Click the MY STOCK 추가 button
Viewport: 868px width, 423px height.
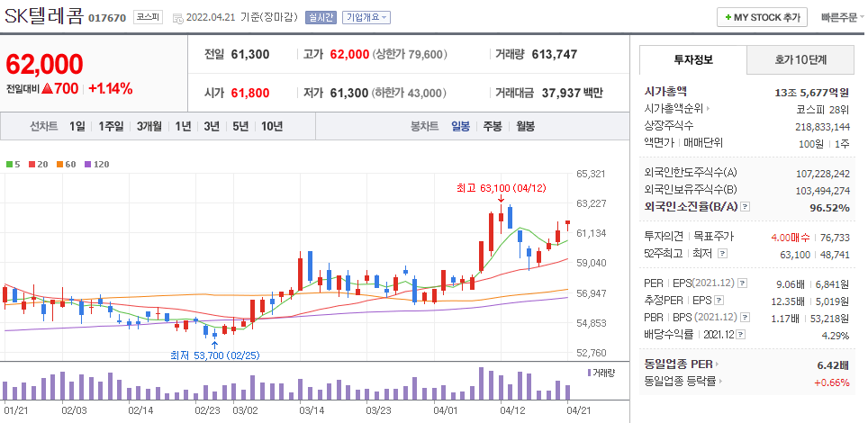[763, 18]
